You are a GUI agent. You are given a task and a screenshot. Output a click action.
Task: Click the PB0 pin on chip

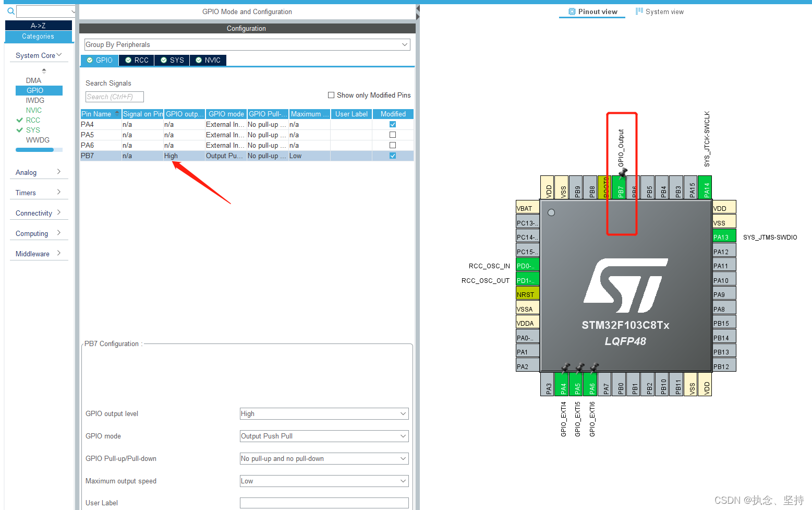[x=620, y=384]
